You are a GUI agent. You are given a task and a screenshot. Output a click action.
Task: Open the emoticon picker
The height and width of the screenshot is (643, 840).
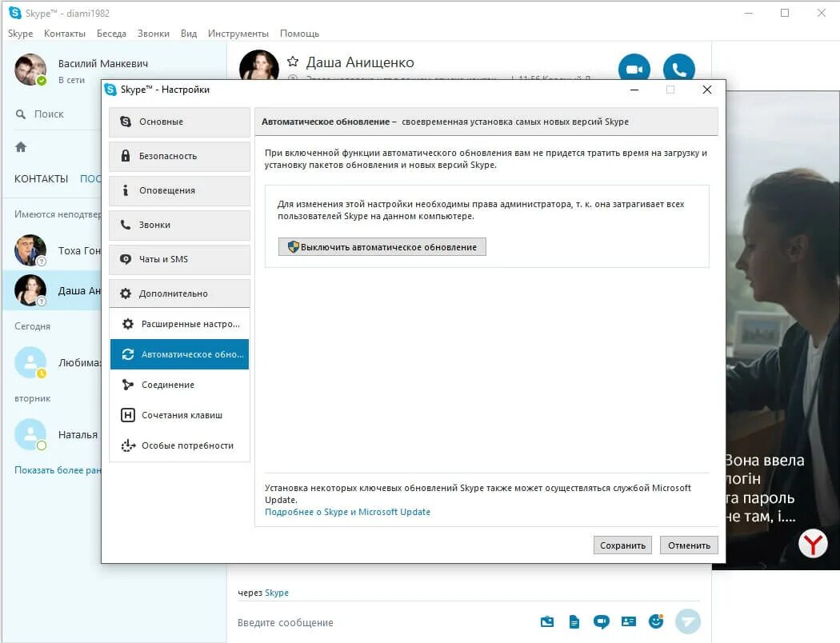(x=656, y=621)
